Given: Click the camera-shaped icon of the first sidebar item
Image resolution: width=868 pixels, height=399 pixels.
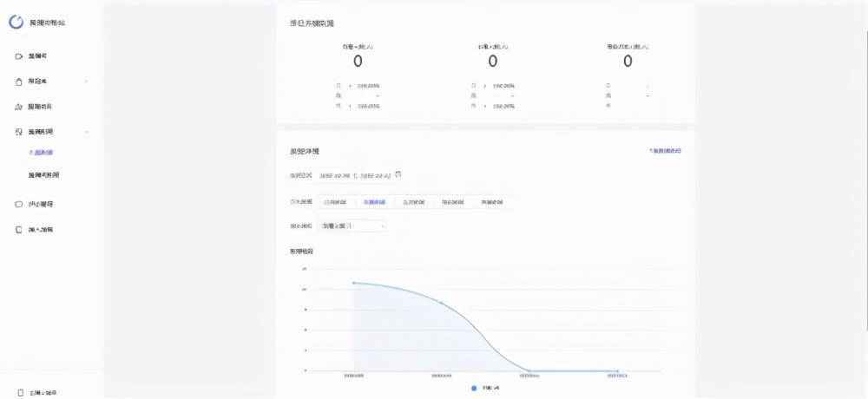Looking at the screenshot, I should 19,56.
